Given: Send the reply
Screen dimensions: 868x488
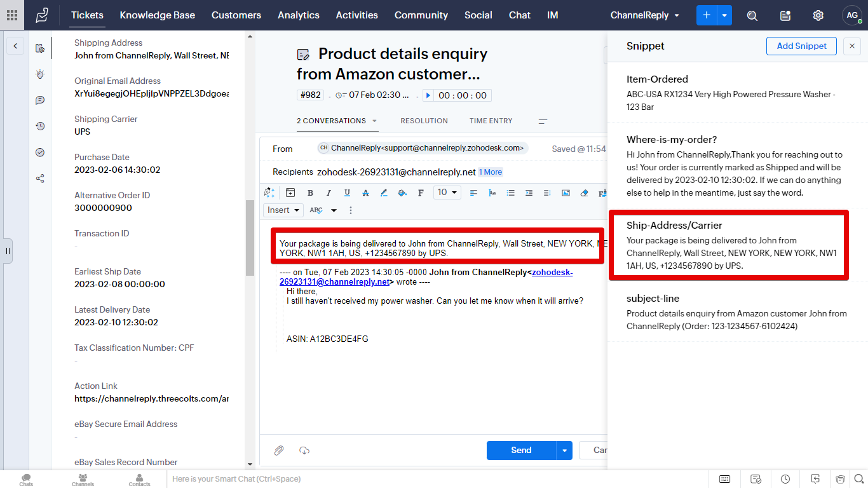Looking at the screenshot, I should tap(521, 451).
